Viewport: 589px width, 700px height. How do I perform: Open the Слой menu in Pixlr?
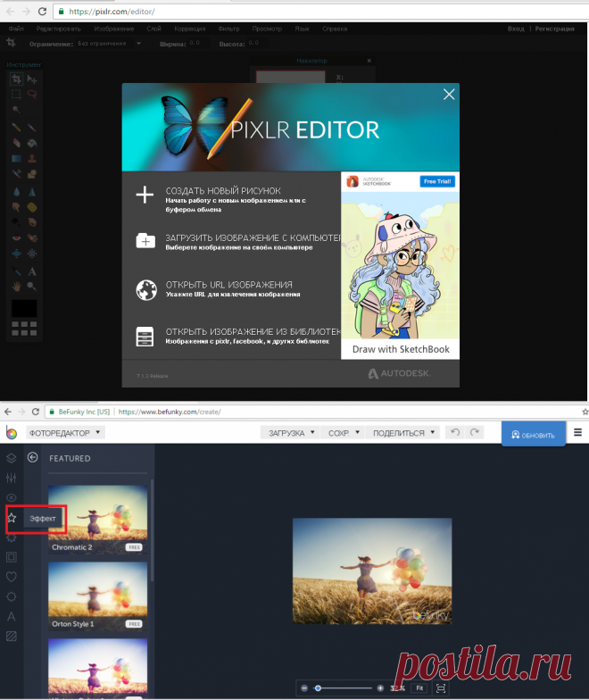point(153,29)
